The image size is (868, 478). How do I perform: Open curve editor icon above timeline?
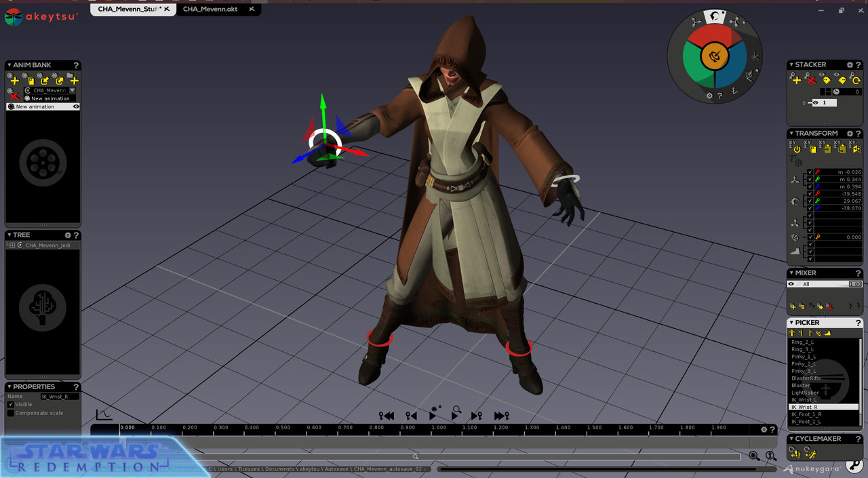(104, 414)
